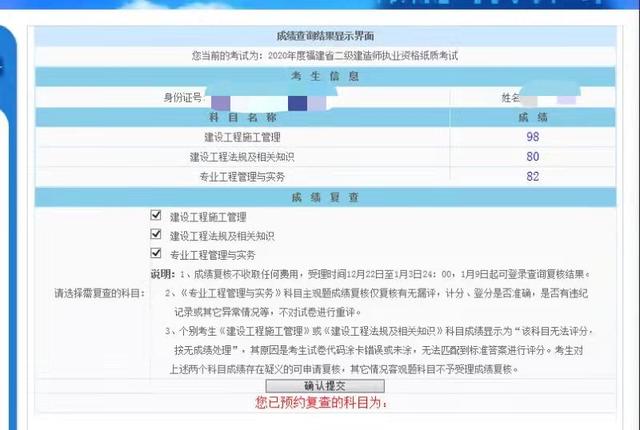The height and width of the screenshot is (430, 640).
Task: Select the score value 82
Action: (x=533, y=177)
